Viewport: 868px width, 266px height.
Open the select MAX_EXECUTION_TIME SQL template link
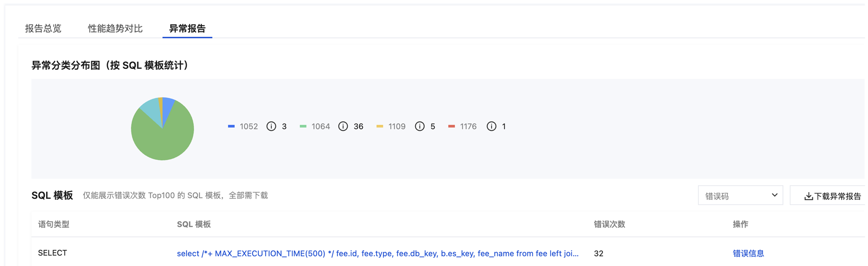coord(378,253)
